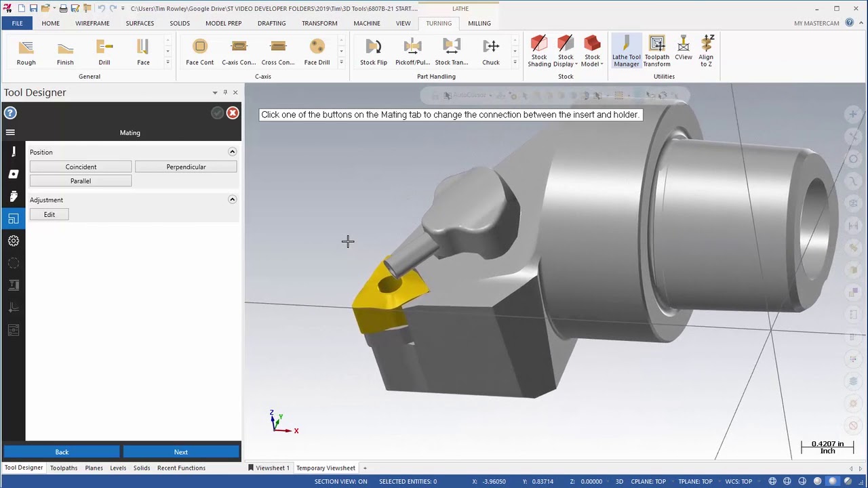Click the Toolpath Transform icon
The width and height of the screenshot is (868, 488).
(656, 52)
